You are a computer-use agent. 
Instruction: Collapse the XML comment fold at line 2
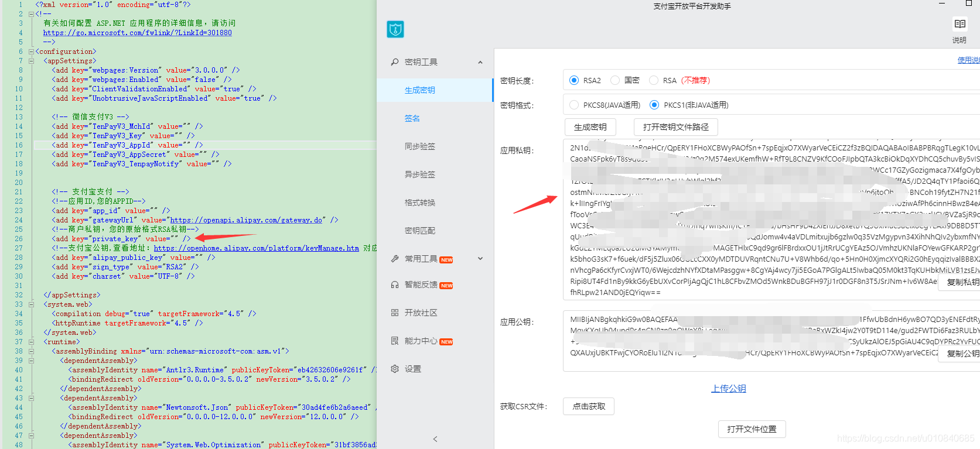(31, 14)
